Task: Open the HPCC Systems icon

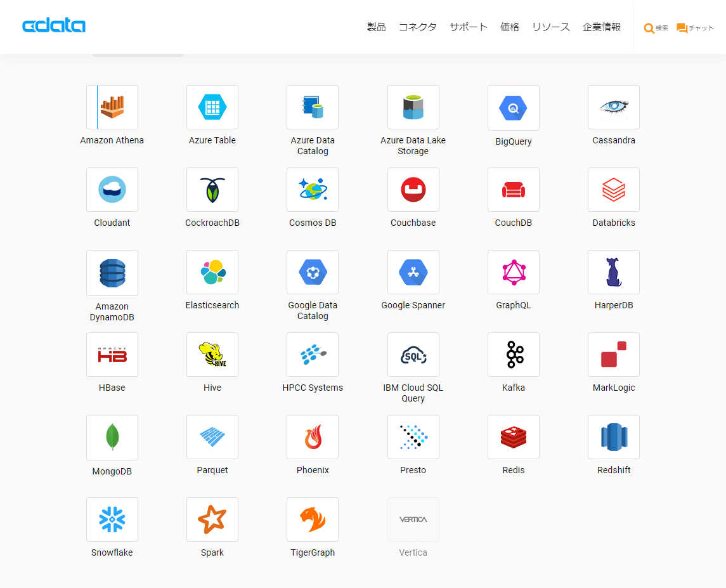Action: pos(313,355)
